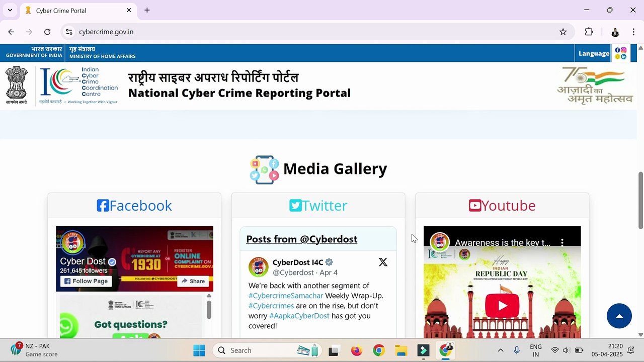Viewport: 644px width, 362px height.
Task: Close the Cyber Crime Portal tab
Action: click(x=129, y=10)
